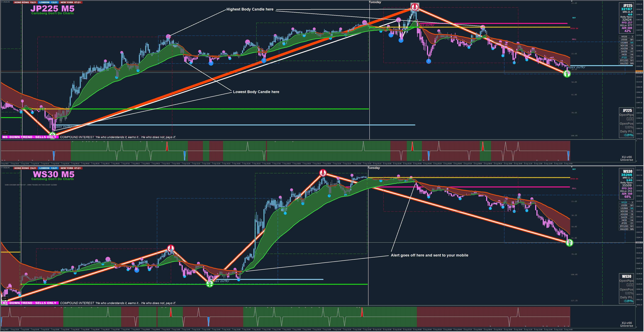Click 'Highest Body Candle here' annotation text
Viewport: 644px width, 332px height.
tap(250, 9)
